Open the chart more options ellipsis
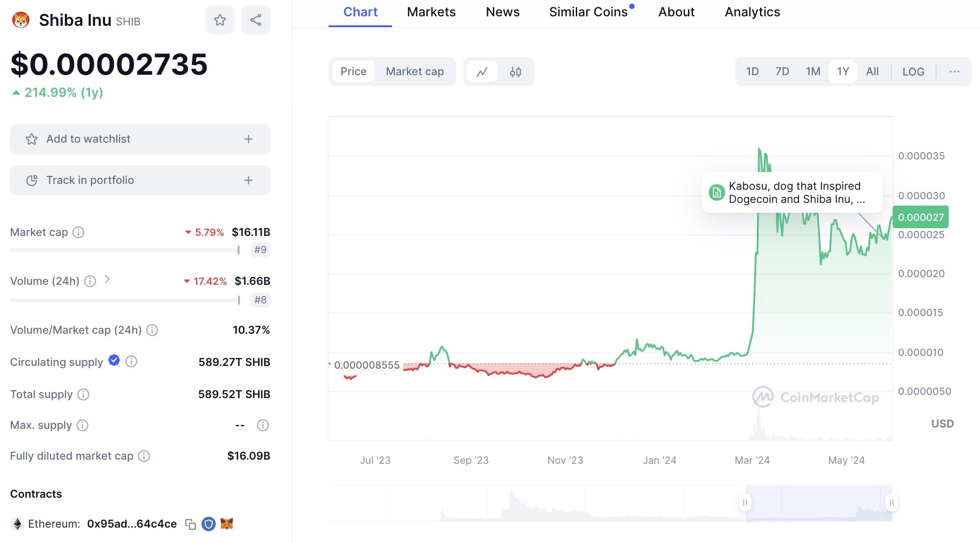Viewport: 980px width, 543px height. pyautogui.click(x=954, y=72)
